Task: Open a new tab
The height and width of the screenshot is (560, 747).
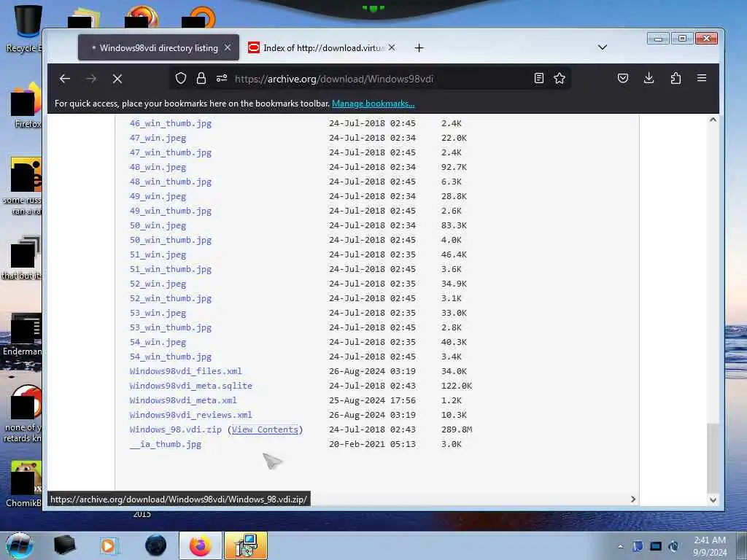Action: click(419, 47)
